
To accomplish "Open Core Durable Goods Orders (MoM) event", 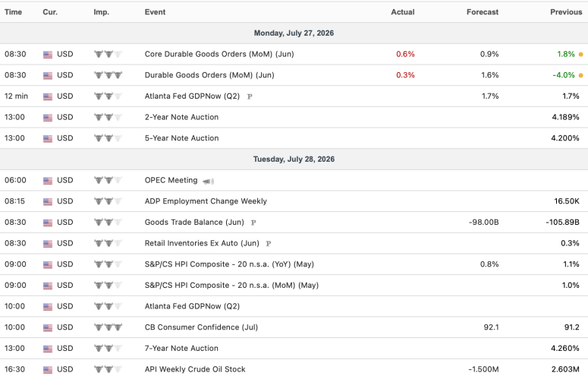I will [219, 54].
